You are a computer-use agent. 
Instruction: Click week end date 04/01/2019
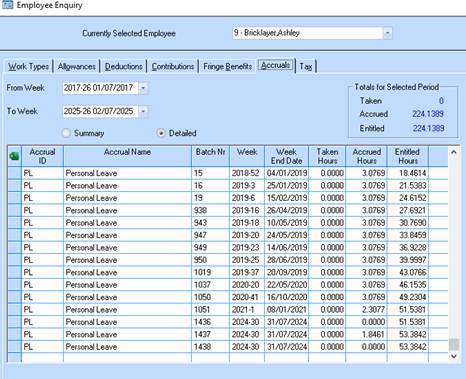point(287,173)
